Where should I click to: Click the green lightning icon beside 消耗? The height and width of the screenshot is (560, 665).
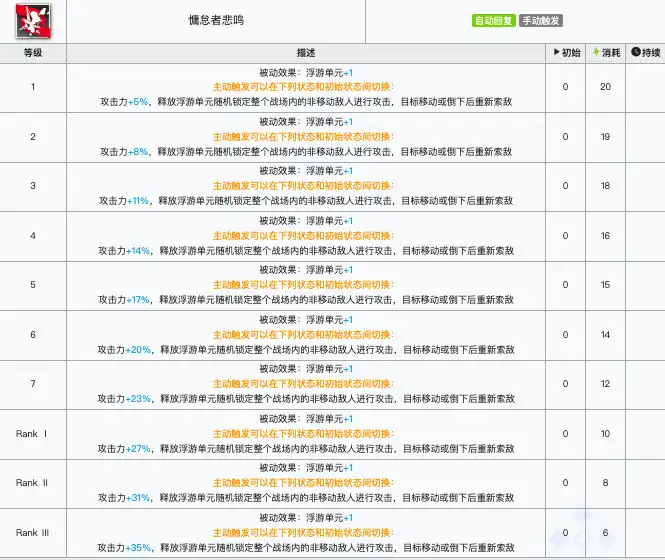pos(597,52)
